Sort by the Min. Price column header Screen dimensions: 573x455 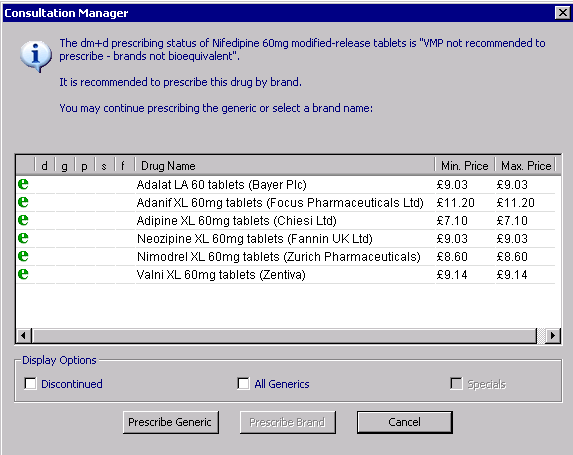tap(465, 166)
